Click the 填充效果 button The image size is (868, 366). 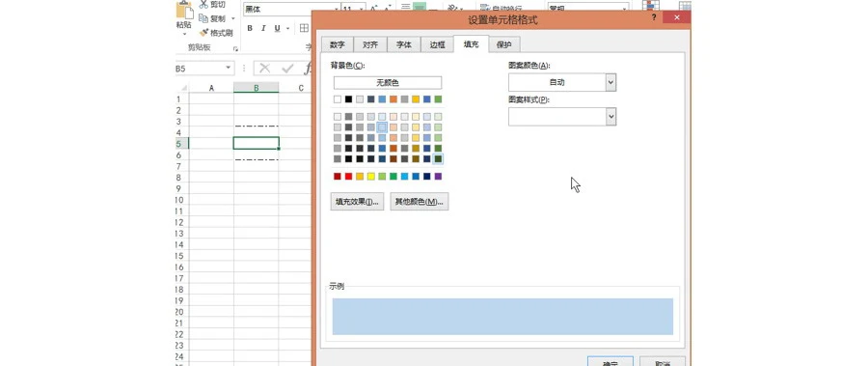[357, 201]
